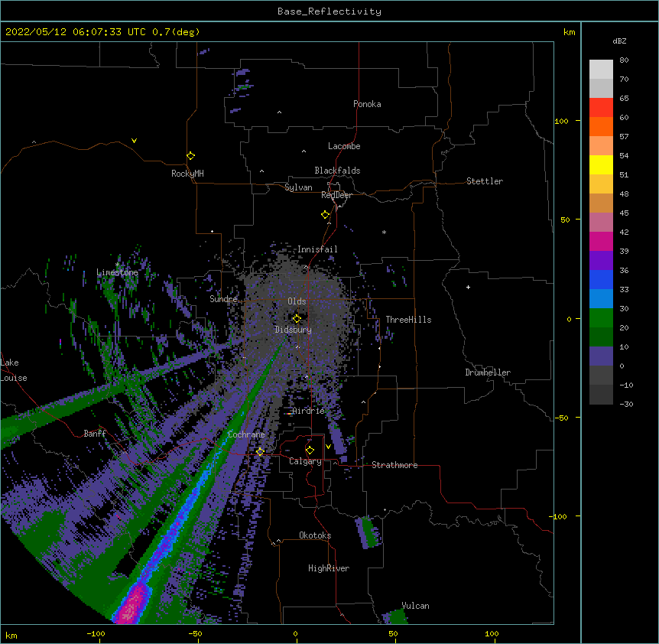
Task: Click the 80 value at the legend top
Action: 624,60
